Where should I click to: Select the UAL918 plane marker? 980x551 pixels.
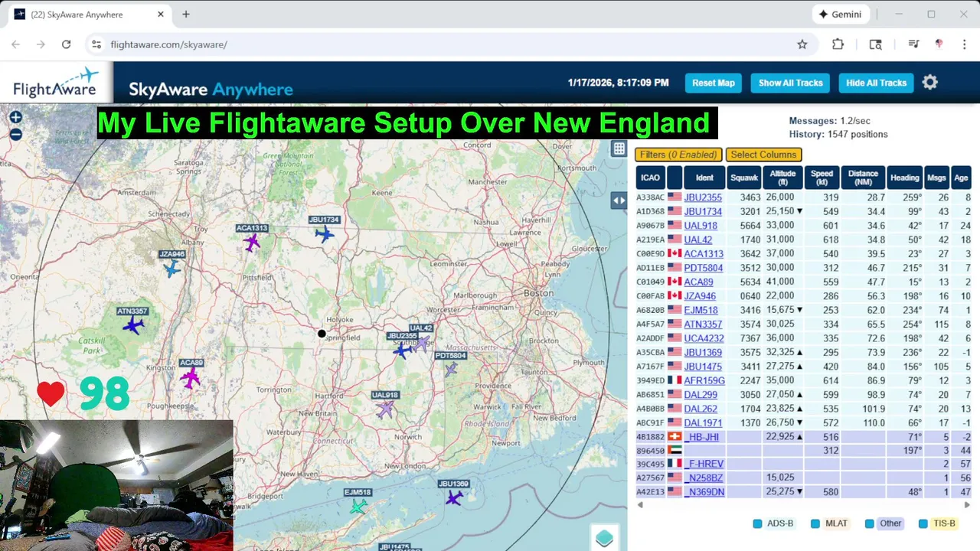pyautogui.click(x=385, y=409)
